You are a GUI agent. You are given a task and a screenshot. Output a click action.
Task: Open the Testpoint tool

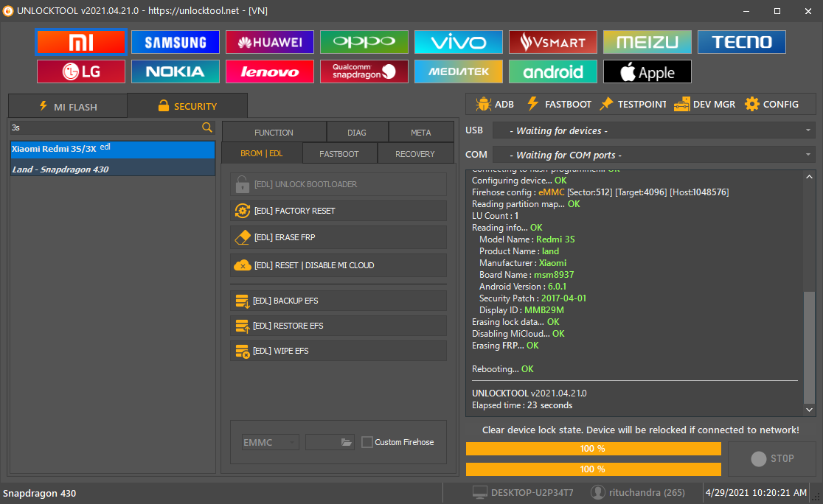pyautogui.click(x=633, y=104)
